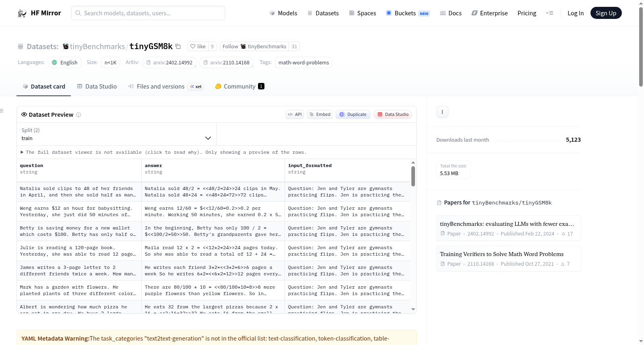Open Enterprise in top navigation
This screenshot has width=644, height=345.
(x=489, y=13)
